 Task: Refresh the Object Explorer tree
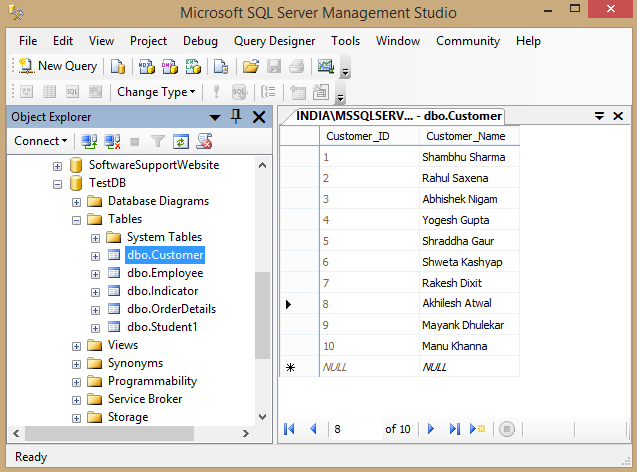[x=180, y=141]
